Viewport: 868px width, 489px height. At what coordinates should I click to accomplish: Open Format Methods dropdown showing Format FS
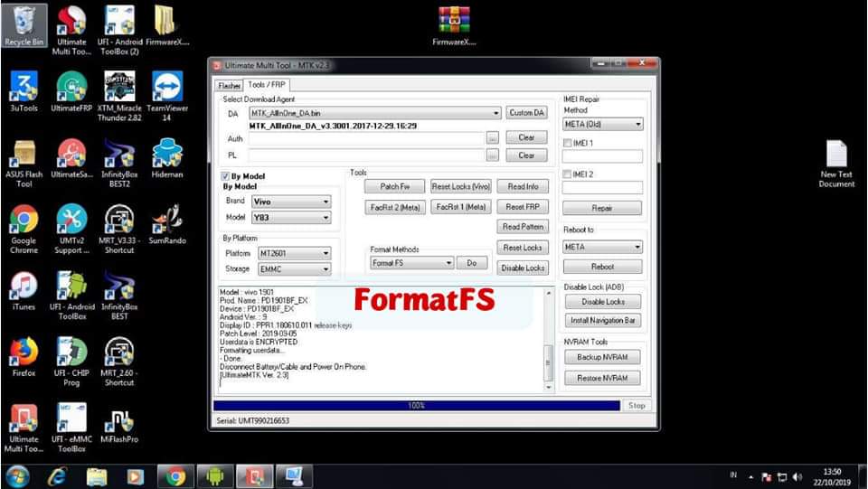tap(412, 263)
